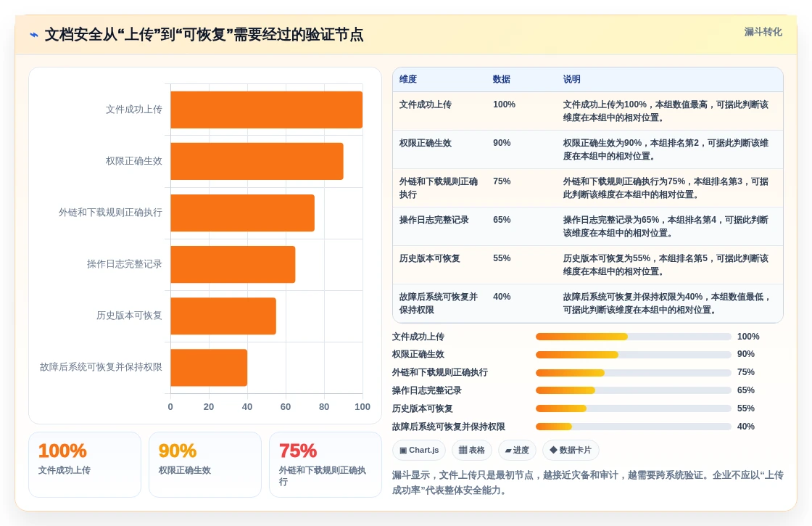Click description mentioning 本组排名第5
This screenshot has height=526, width=812.
tap(666, 266)
